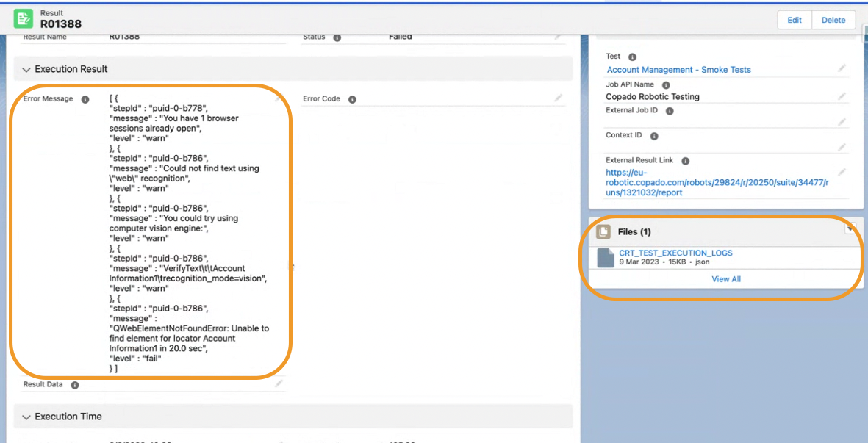
Task: Click the Files related list icon
Action: 603,232
